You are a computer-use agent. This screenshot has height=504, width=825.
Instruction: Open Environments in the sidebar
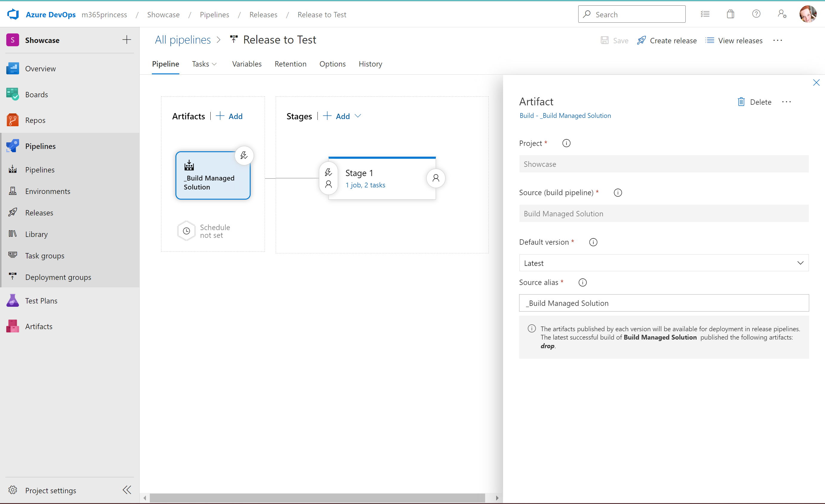point(70,191)
